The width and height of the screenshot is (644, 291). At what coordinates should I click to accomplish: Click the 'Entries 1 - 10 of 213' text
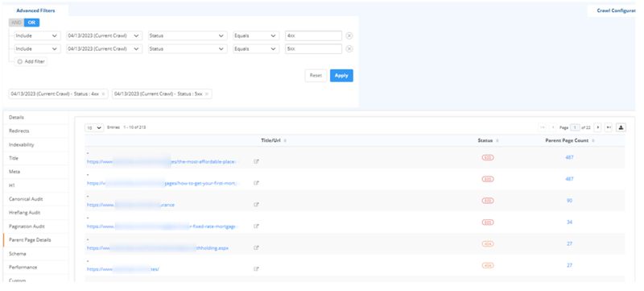[x=126, y=127]
